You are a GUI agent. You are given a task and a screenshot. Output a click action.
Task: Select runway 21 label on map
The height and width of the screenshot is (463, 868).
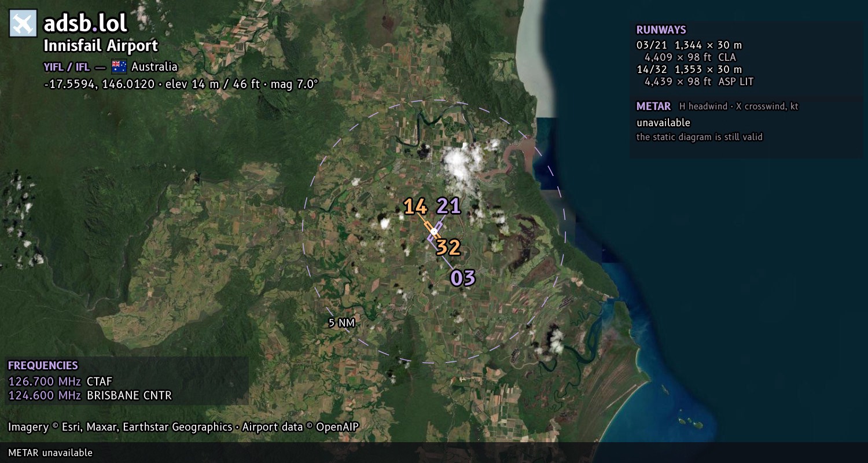448,206
